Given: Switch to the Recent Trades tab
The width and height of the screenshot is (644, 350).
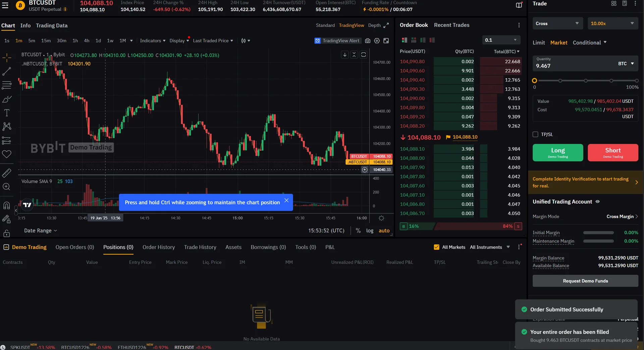Looking at the screenshot, I should click(451, 25).
